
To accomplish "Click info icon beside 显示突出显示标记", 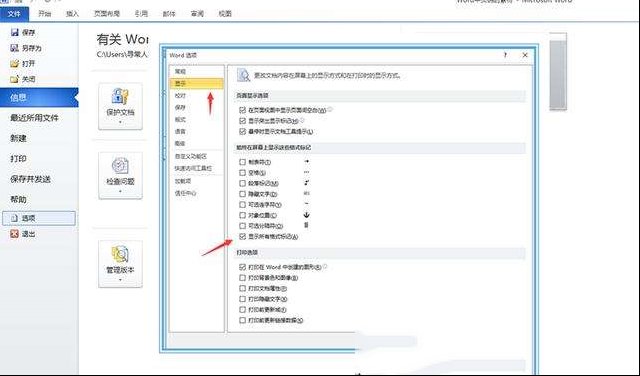I will [x=302, y=120].
